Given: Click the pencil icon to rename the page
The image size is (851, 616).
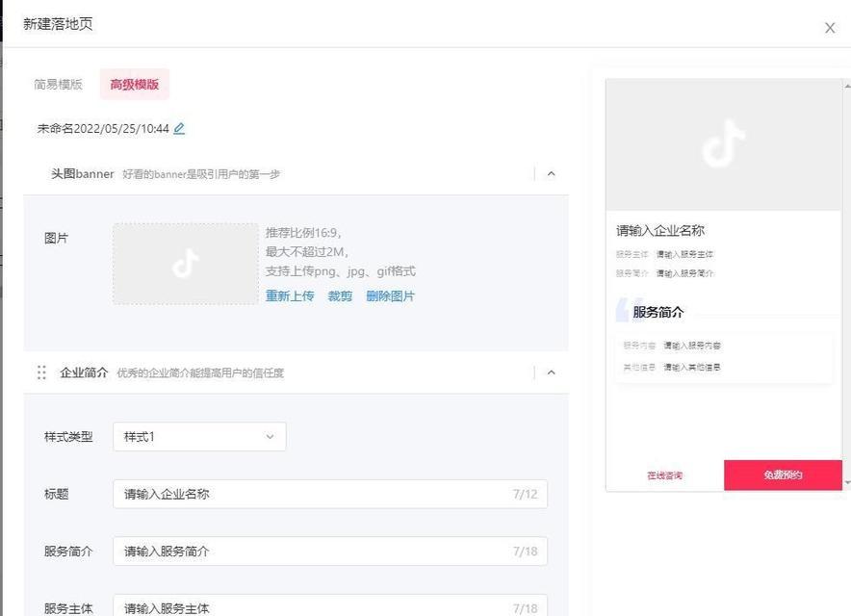Looking at the screenshot, I should click(x=179, y=129).
